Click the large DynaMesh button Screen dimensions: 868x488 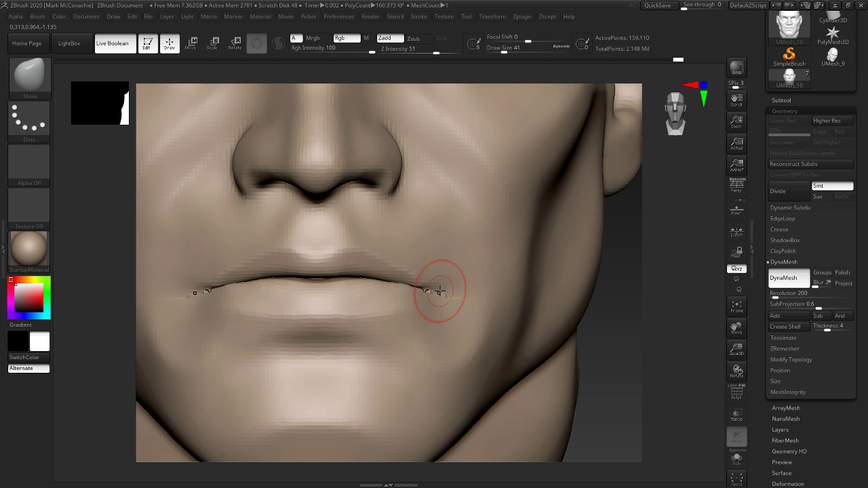(789, 278)
